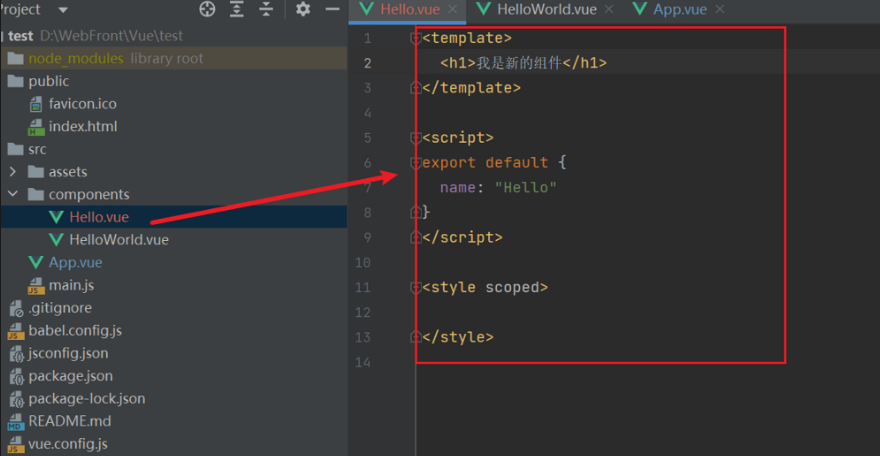Click the ignore-file icon beside .gitignore

pos(16,308)
